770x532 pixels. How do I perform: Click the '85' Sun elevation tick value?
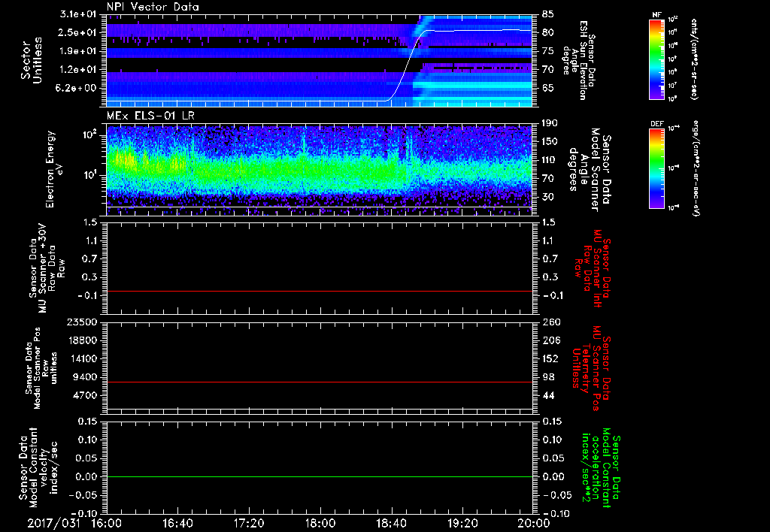coord(548,14)
